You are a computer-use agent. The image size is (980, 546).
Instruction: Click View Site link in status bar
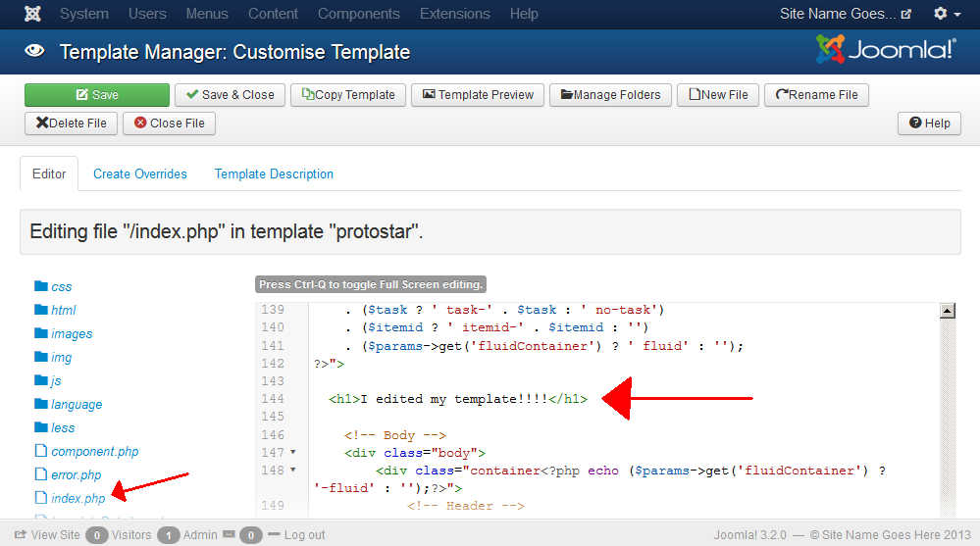click(47, 535)
